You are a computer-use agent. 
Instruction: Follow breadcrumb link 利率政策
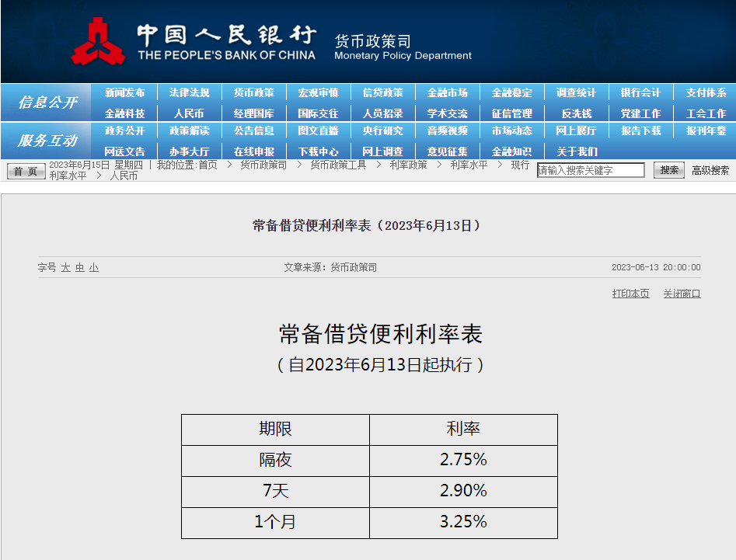tap(408, 165)
